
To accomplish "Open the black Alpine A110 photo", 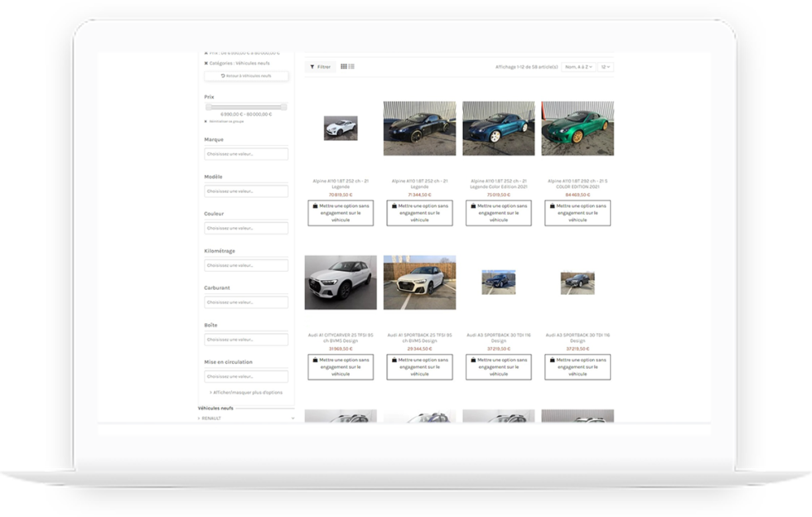I will click(x=419, y=128).
